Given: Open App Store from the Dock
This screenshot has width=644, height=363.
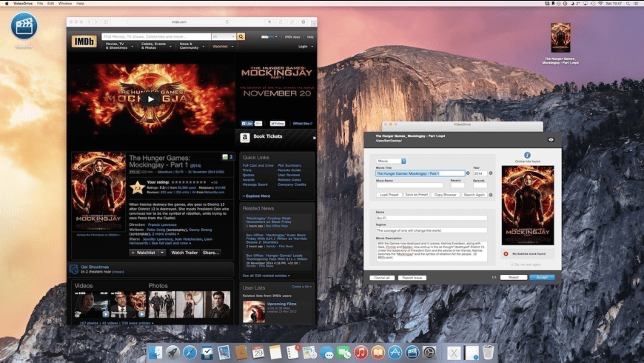Looking at the screenshot, I should 395,353.
